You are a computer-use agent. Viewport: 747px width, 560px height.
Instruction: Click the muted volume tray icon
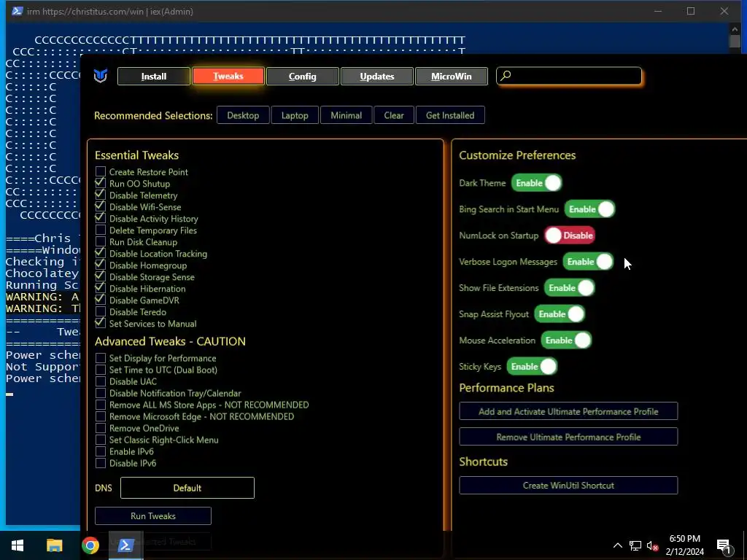[653, 545]
